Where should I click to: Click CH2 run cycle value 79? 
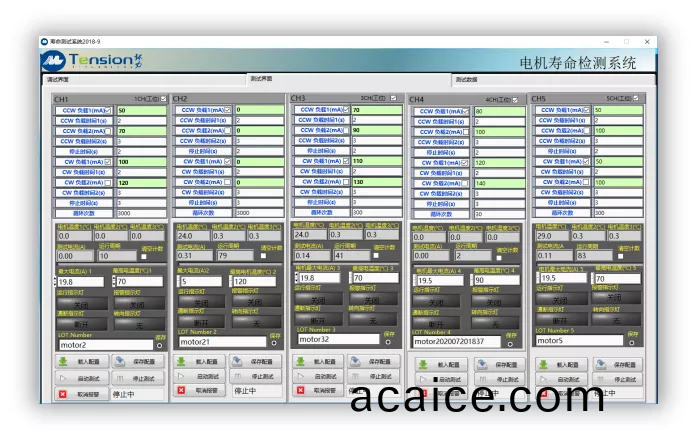[x=235, y=256]
